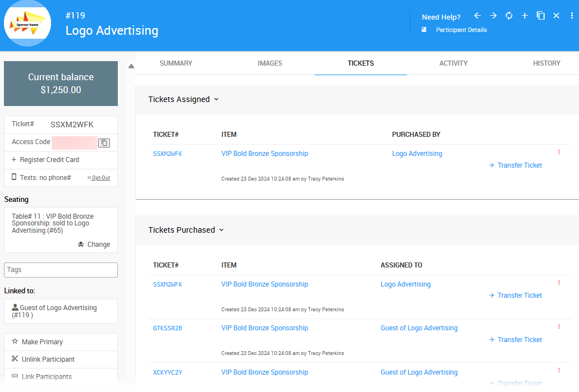Image resolution: width=579 pixels, height=392 pixels.
Task: Switch to the Summary tab
Action: coord(176,63)
